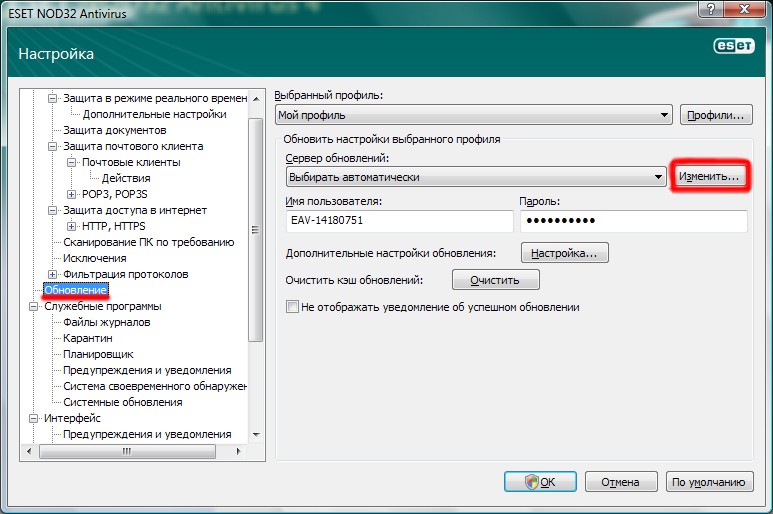Select 'Системные обновления' tree item
Screen dimensions: 773x514
tap(123, 402)
